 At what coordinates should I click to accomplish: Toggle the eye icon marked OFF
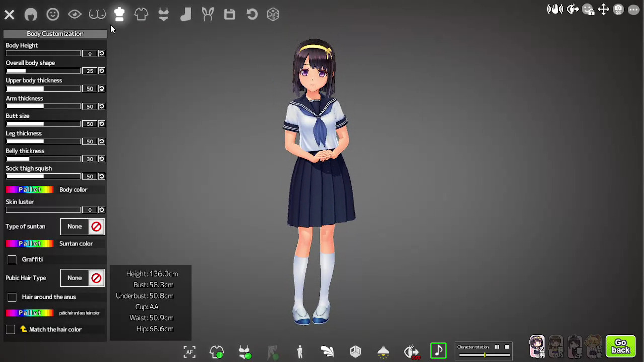412,352
